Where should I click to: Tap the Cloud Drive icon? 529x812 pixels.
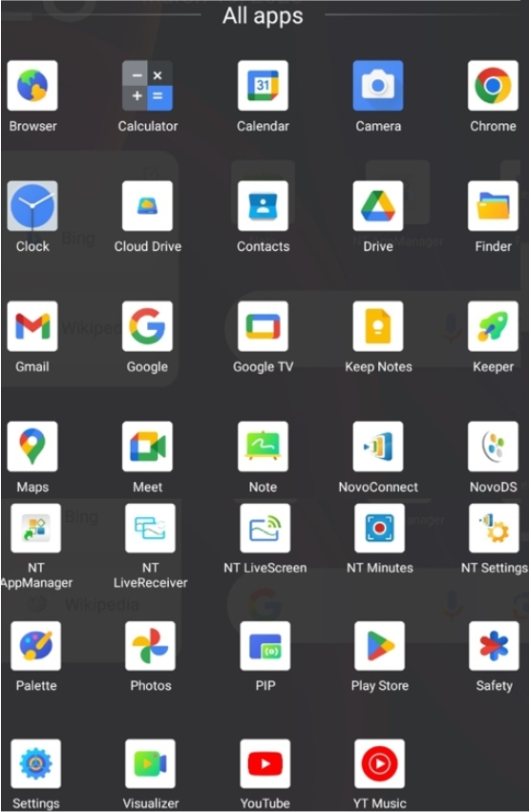click(x=148, y=205)
